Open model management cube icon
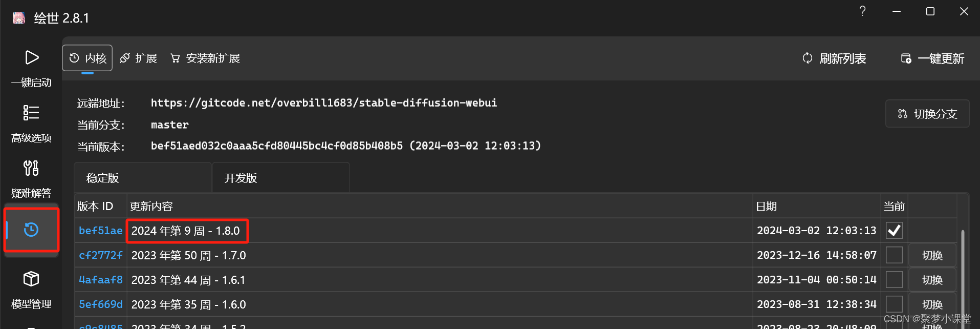The height and width of the screenshot is (329, 980). click(31, 279)
